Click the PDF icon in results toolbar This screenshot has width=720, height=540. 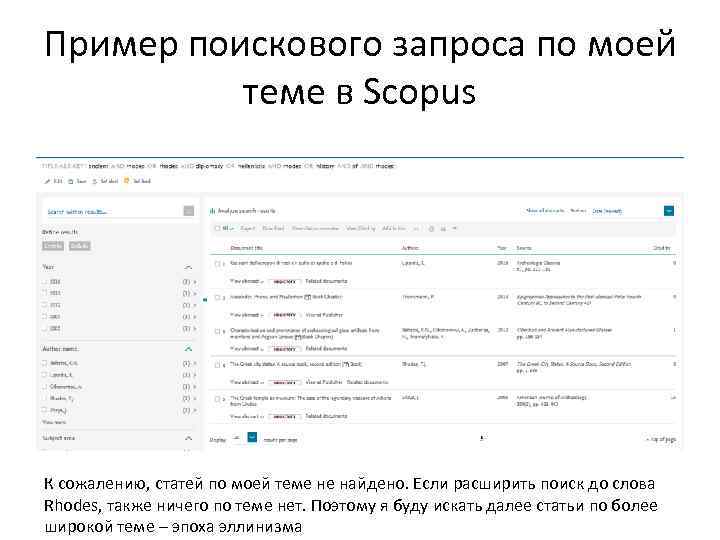point(455,228)
